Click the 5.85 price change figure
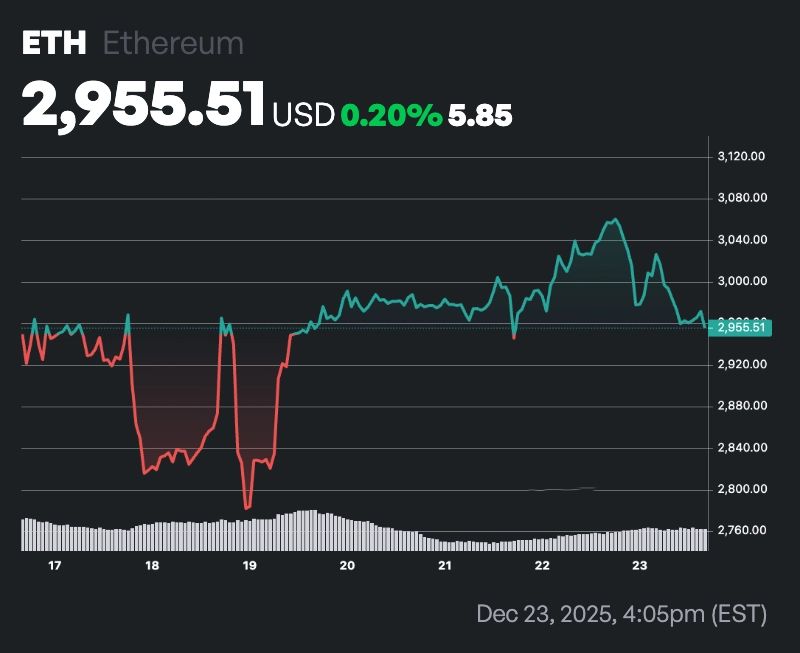The width and height of the screenshot is (800, 653). (480, 115)
